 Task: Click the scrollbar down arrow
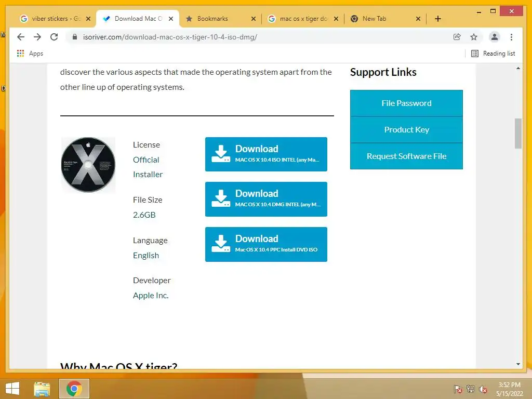click(x=518, y=364)
